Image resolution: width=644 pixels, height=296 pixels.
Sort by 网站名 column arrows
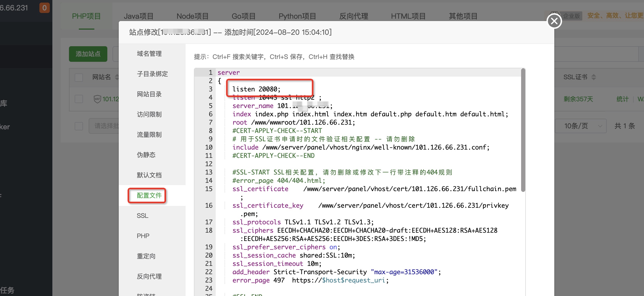117,77
